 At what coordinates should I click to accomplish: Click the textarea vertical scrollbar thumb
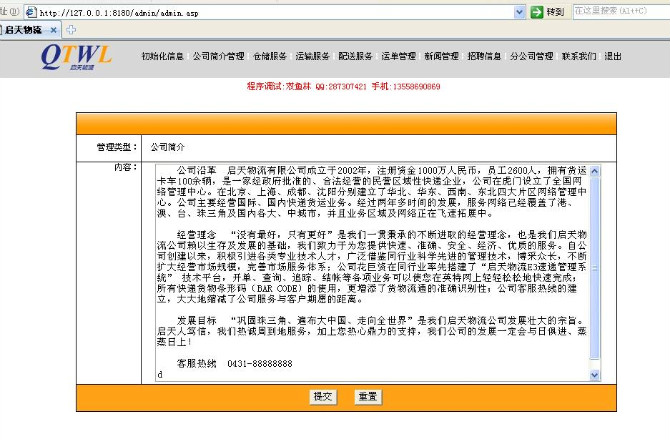[595, 268]
